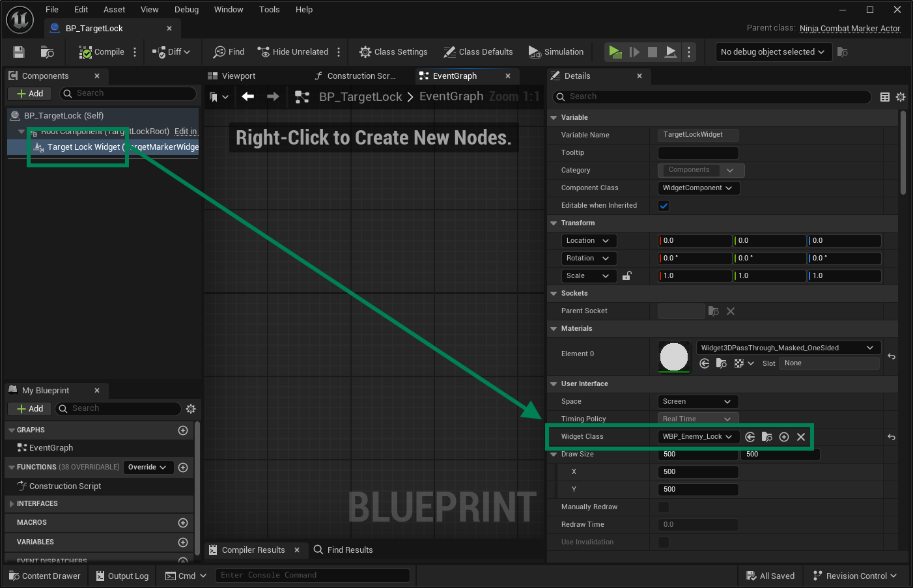Screen dimensions: 913x588
Task: Open the Asset menu
Action: click(x=114, y=10)
